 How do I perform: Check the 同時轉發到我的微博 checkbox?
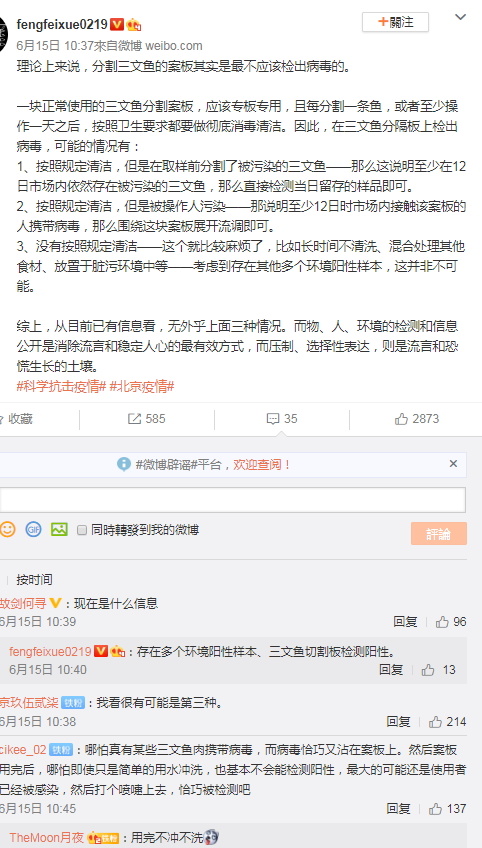pos(82,530)
